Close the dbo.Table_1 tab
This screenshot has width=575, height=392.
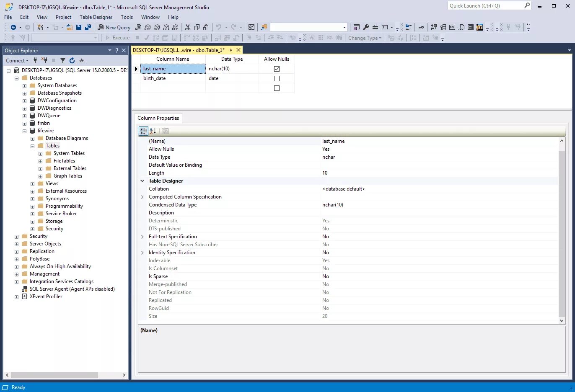tap(238, 50)
